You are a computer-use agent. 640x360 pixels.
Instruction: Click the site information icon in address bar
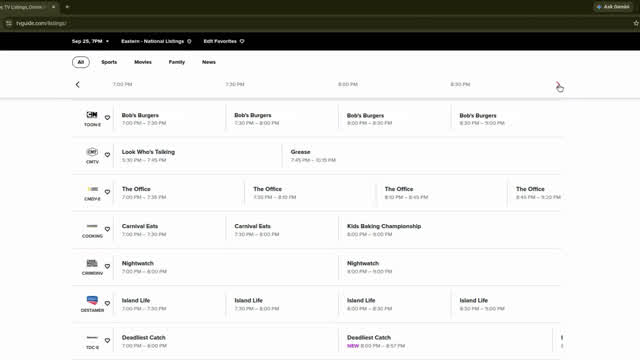coord(9,23)
